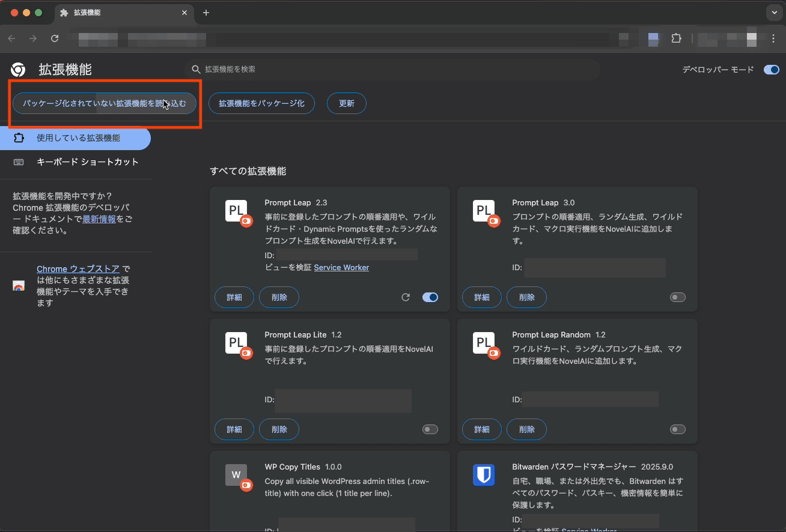786x532 pixels.
Task: Click the Prompt Leap Random 1.2 title
Action: click(x=559, y=334)
